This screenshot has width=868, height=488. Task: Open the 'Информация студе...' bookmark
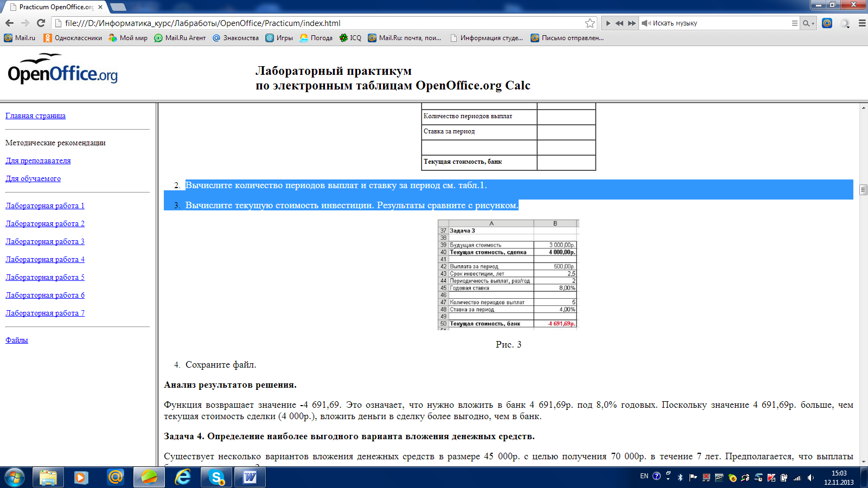(487, 38)
